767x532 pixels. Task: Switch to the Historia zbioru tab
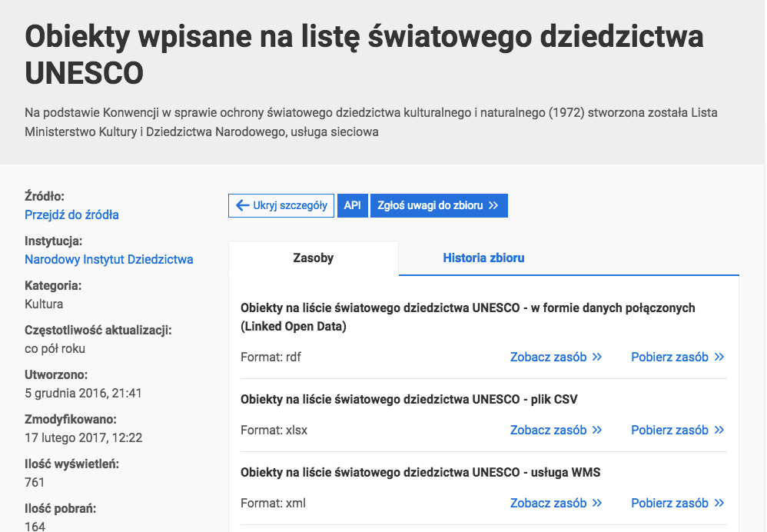pyautogui.click(x=483, y=258)
